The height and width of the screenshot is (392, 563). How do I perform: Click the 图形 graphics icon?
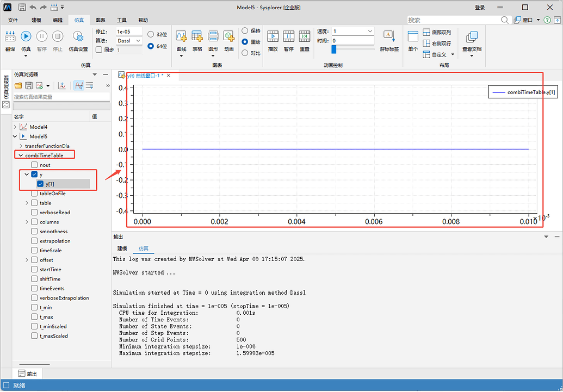point(213,36)
